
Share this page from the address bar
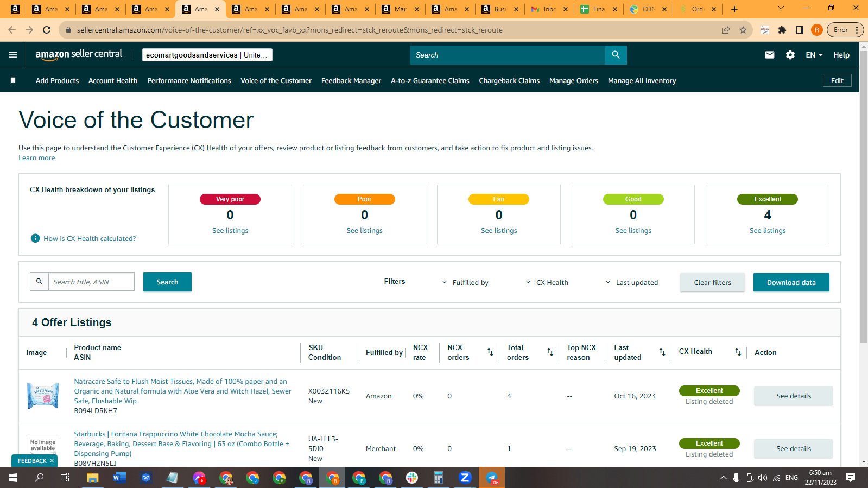tap(726, 30)
